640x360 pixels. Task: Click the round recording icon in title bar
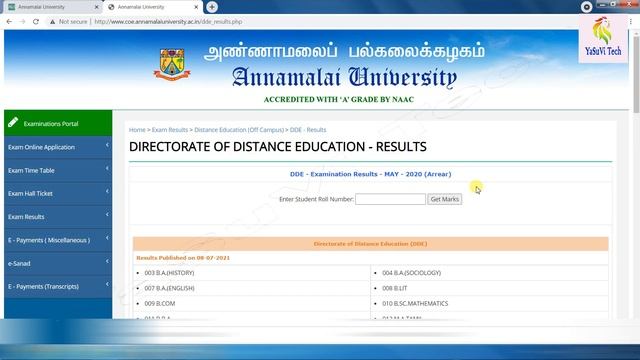point(587,7)
